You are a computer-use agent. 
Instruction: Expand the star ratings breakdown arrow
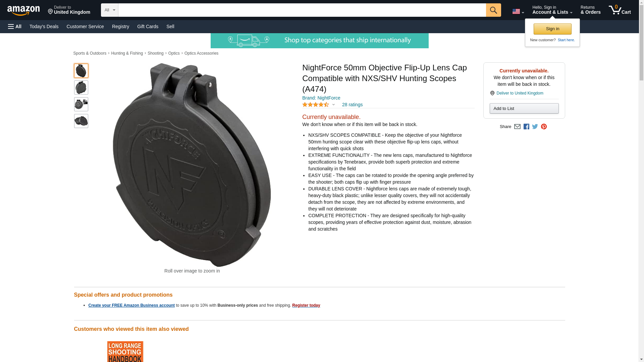[x=333, y=105]
